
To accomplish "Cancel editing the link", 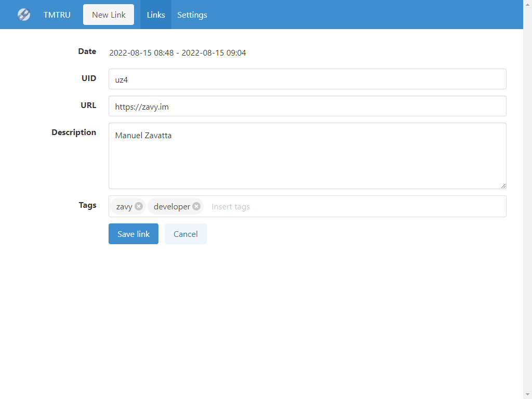I will click(185, 234).
